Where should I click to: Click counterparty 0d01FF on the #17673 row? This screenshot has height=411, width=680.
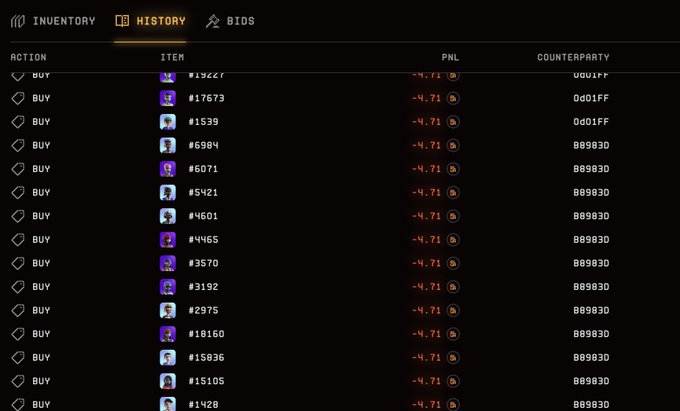591,98
